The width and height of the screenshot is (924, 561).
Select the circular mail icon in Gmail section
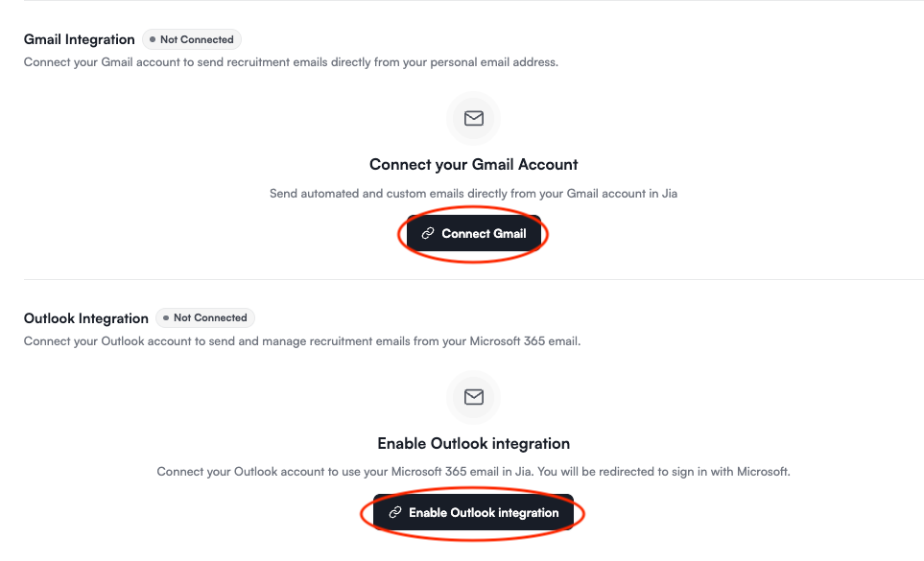click(x=473, y=118)
